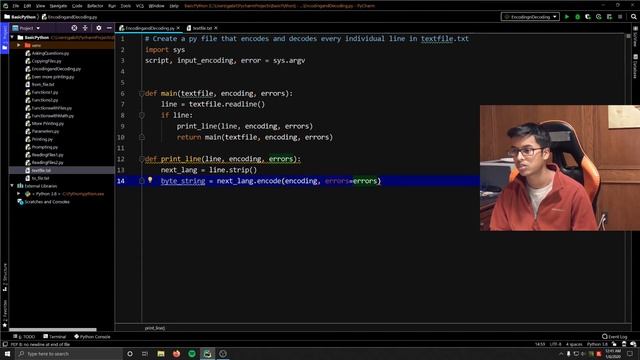
Task: Open the Python Console tool window
Action: pyautogui.click(x=92, y=337)
